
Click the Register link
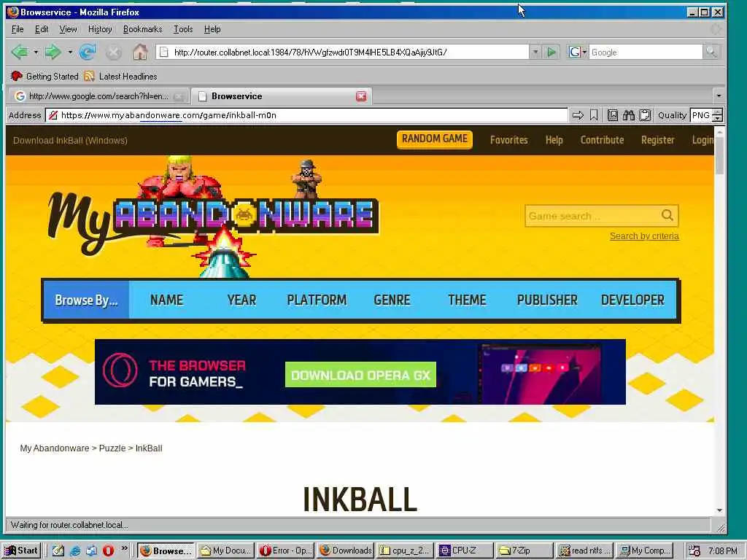pos(657,140)
